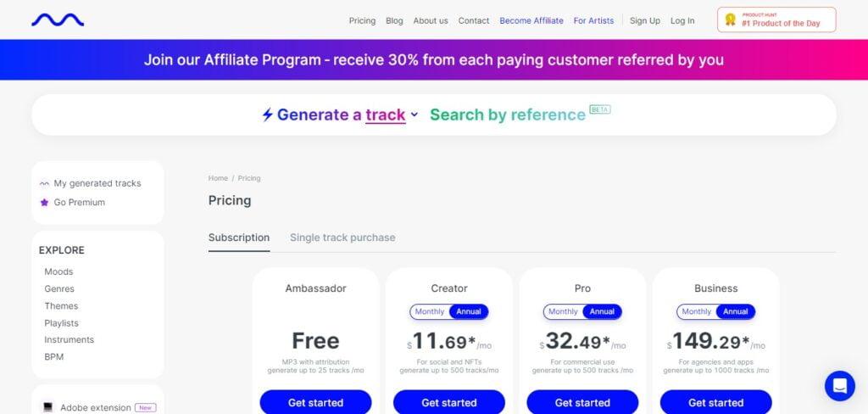Click Get started under Ambassador plan

(x=315, y=402)
